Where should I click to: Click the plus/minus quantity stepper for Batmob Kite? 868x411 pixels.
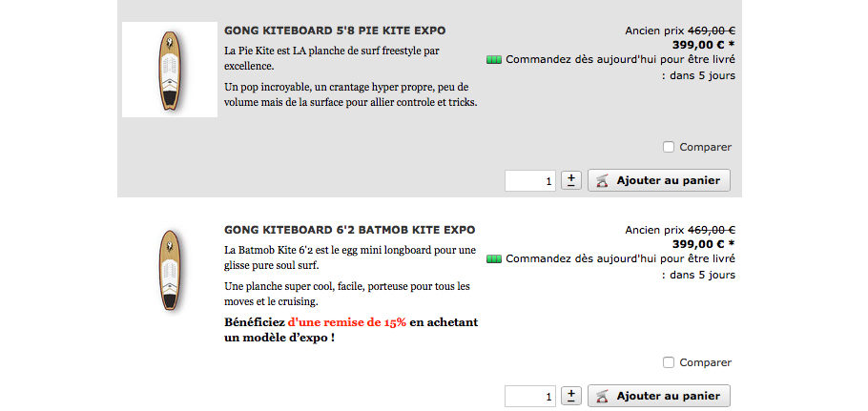[x=571, y=396]
